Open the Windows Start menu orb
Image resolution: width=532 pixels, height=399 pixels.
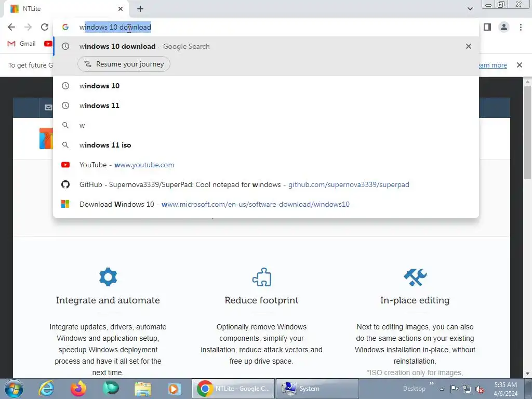[x=14, y=389]
